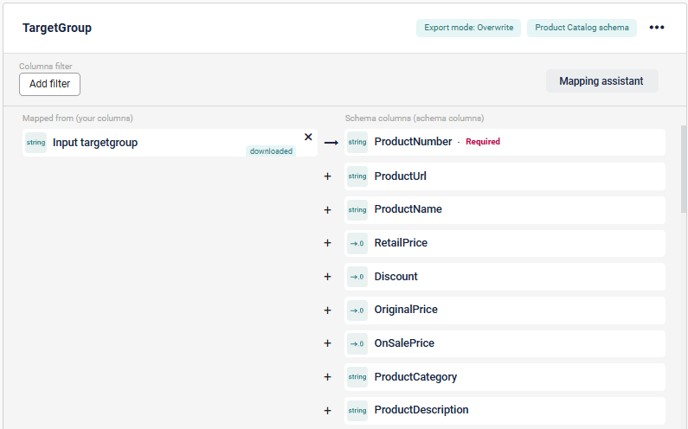Image resolution: width=688 pixels, height=429 pixels.
Task: Open the three-dot more options menu
Action: tap(656, 28)
